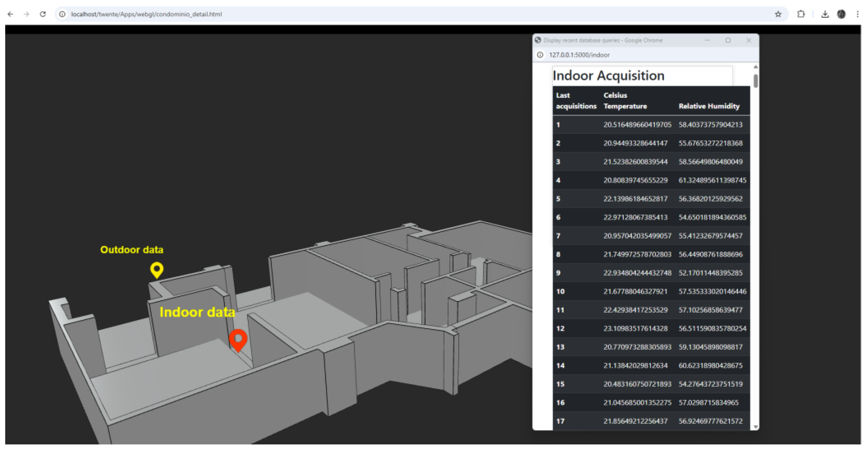Viewport: 868px width, 451px height.
Task: Click the popup scrollbar down arrow
Action: coord(755,427)
